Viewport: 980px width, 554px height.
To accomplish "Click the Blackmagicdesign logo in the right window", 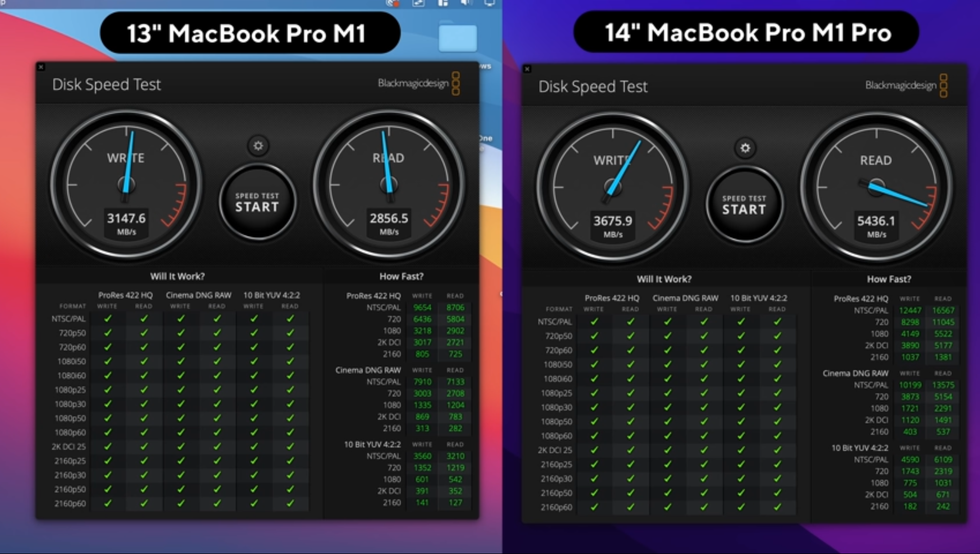I will click(906, 85).
